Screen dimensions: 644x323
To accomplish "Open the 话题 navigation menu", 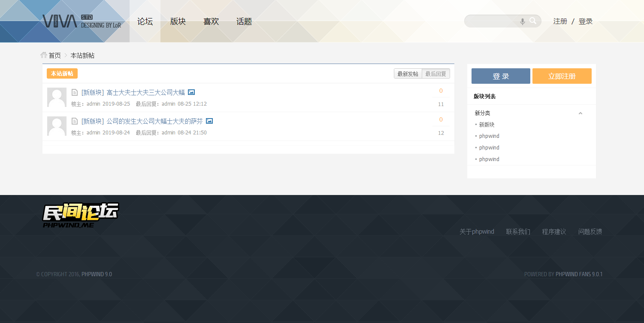I will click(244, 21).
